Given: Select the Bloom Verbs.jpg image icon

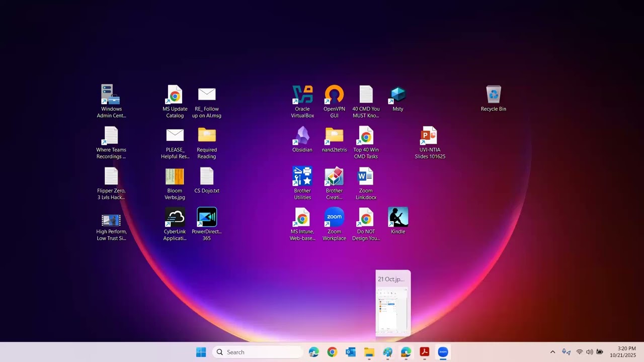Looking at the screenshot, I should pyautogui.click(x=175, y=184).
